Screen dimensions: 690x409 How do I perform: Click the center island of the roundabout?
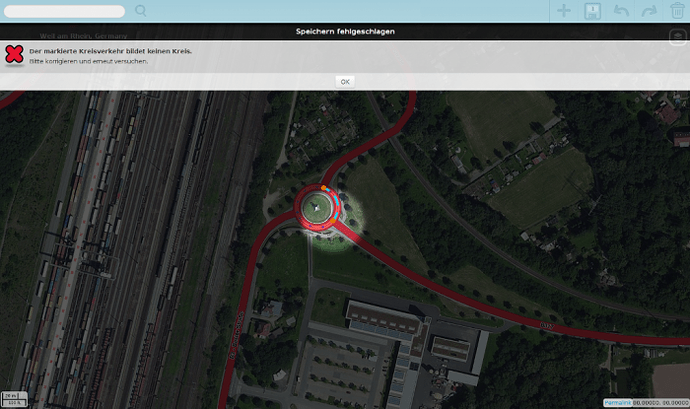pyautogui.click(x=315, y=207)
